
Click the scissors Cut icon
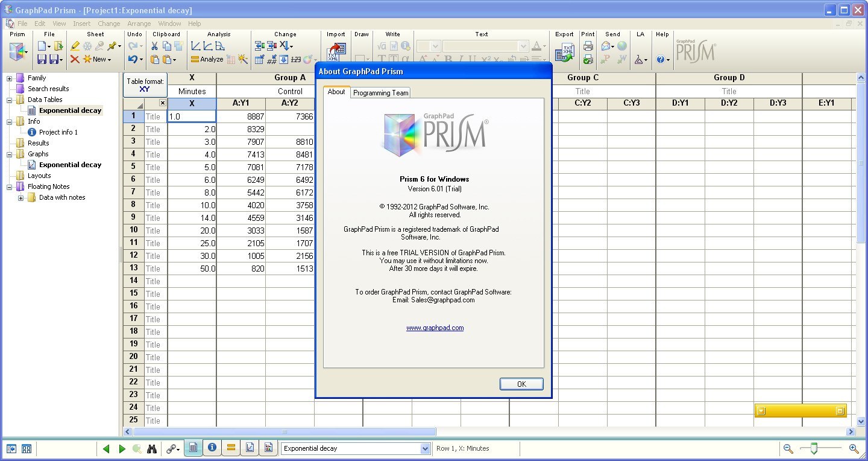click(x=154, y=46)
